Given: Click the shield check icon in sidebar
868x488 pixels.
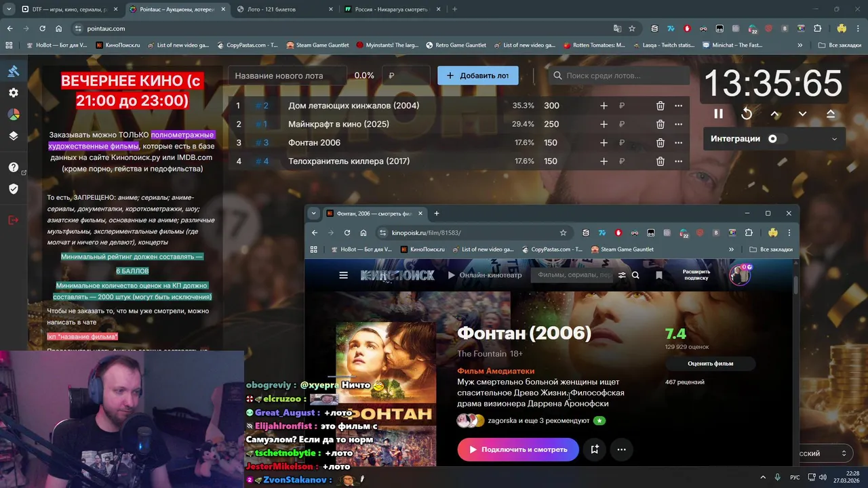Looking at the screenshot, I should [14, 188].
